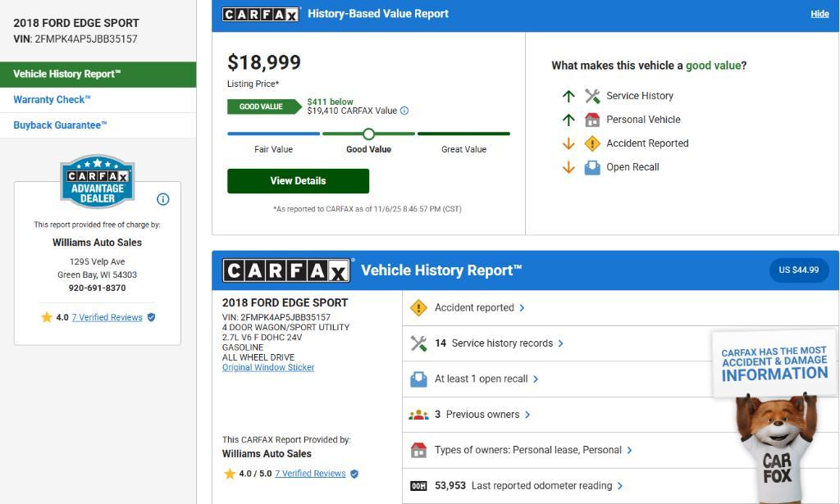Click the info icon beside Advantage Dealer badge
This screenshot has width=840, height=504.
(x=162, y=199)
